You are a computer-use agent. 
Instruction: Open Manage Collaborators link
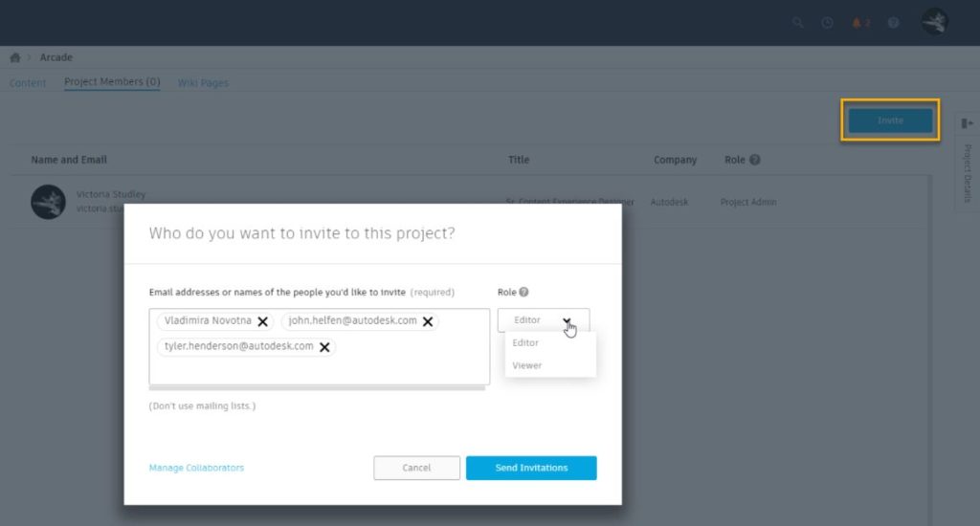196,468
